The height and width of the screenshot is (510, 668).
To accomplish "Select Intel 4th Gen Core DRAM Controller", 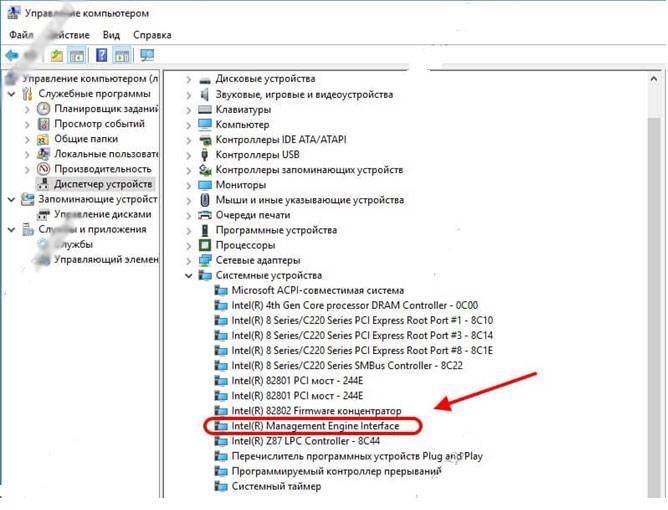I will click(355, 305).
